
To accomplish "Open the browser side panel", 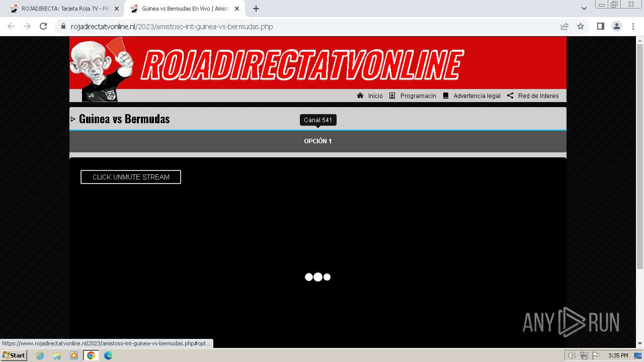I will coord(601,26).
